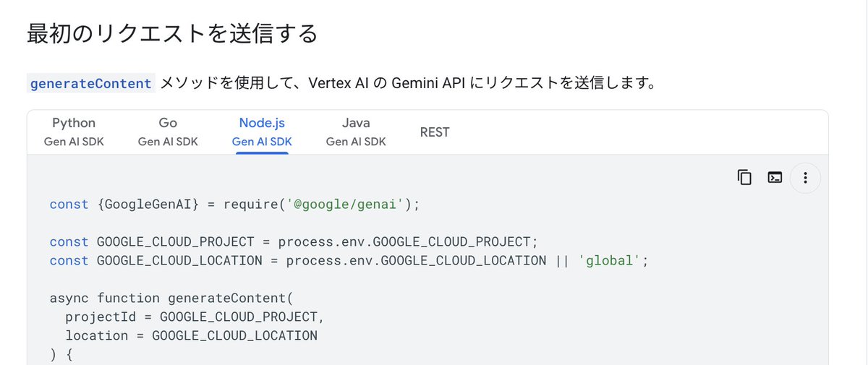868x365 pixels.
Task: Click the line 'async function generateContent('
Action: pos(172,298)
